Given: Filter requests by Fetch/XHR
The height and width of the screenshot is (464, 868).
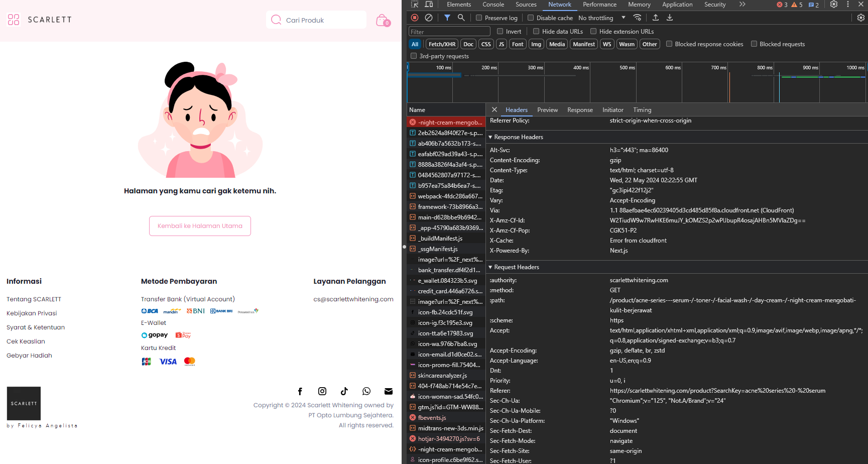Looking at the screenshot, I should [x=442, y=44].
